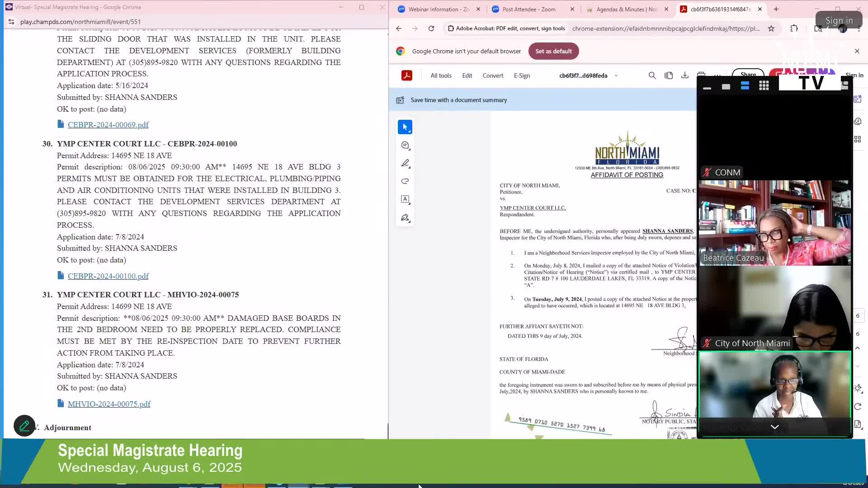The image size is (868, 488).
Task: Expand more participants chevron in Zoom panel
Action: 774,427
